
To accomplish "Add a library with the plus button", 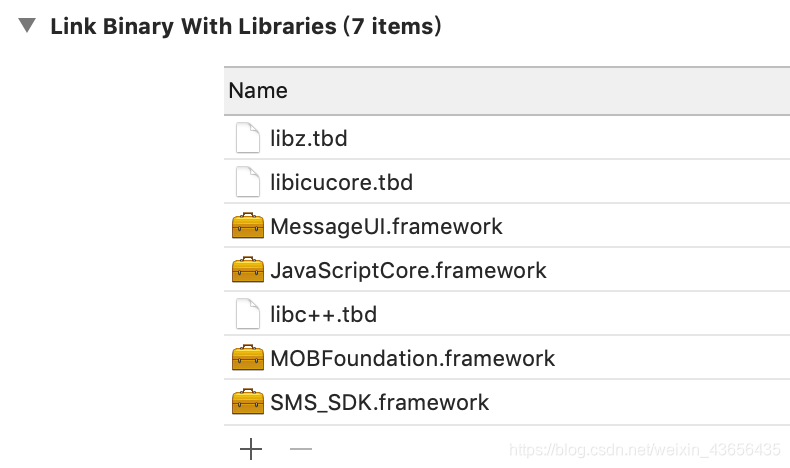I will 251,449.
